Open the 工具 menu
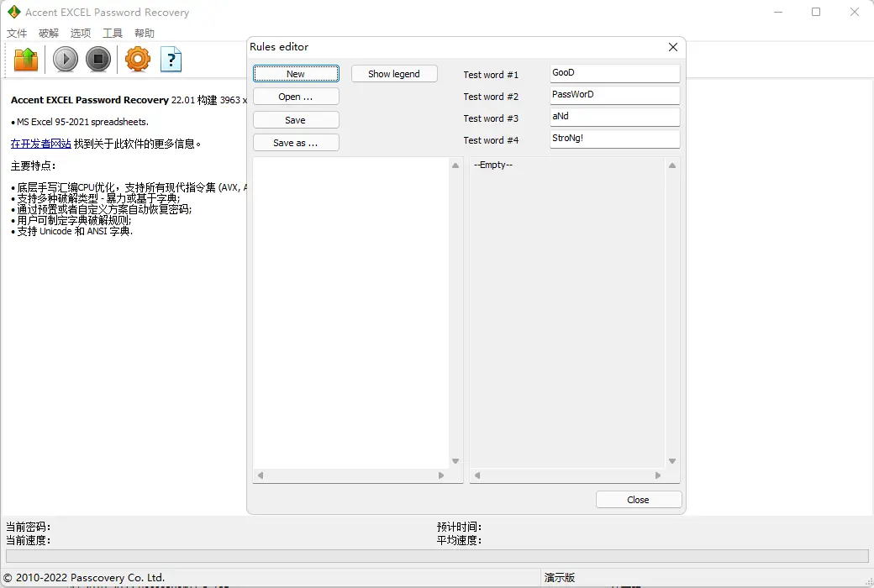The image size is (874, 588). 112,34
